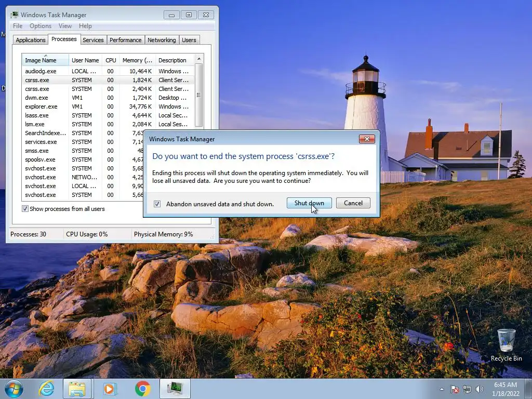
Task: Switch to the Networking tab
Action: pos(162,40)
